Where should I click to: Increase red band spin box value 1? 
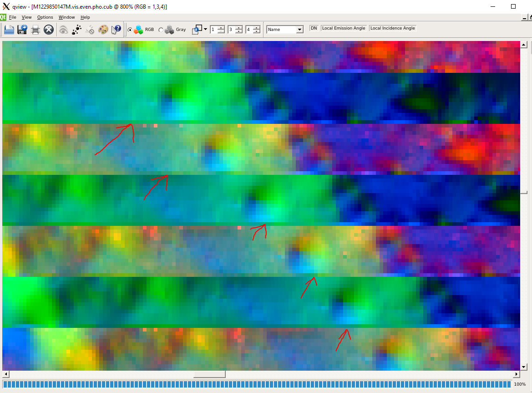[221, 28]
